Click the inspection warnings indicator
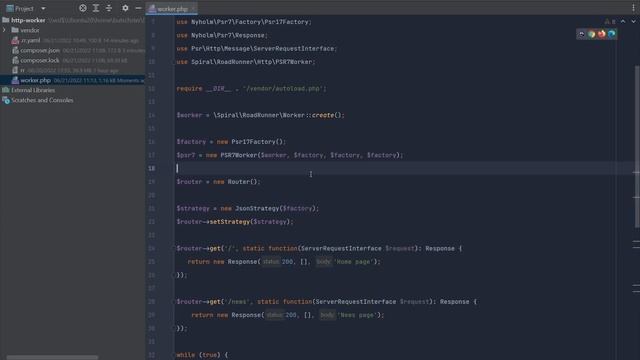 coord(610,21)
